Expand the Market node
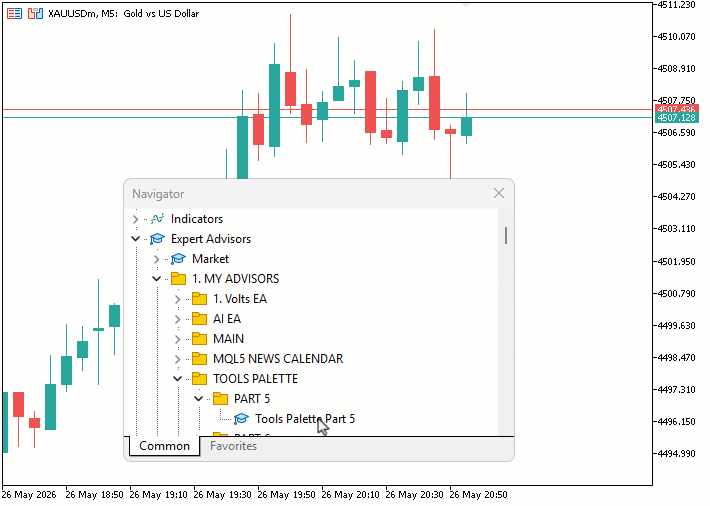The image size is (710, 506). pos(157,259)
